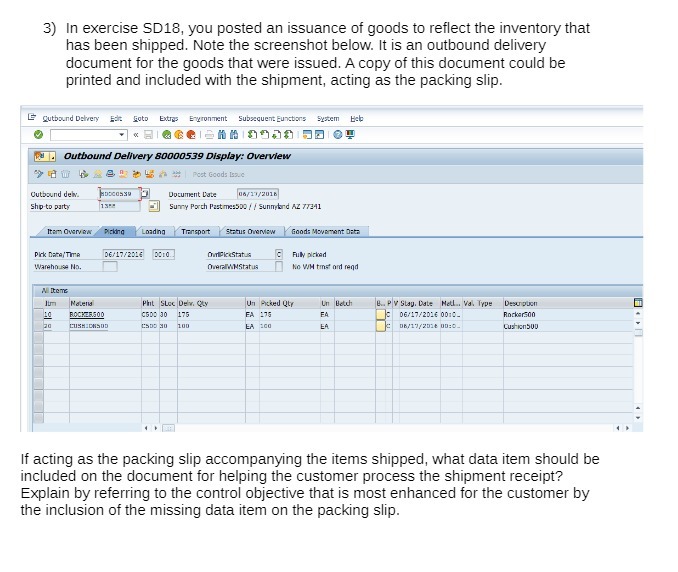The width and height of the screenshot is (678, 572).
Task: Click the Outbound deliv. number field
Action: 119,194
